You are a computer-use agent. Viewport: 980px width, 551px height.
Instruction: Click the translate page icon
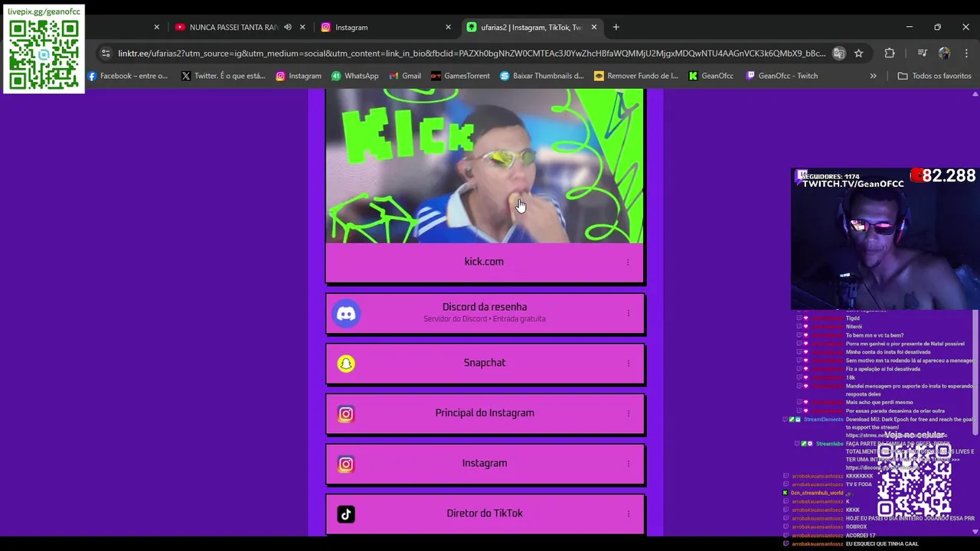(839, 54)
